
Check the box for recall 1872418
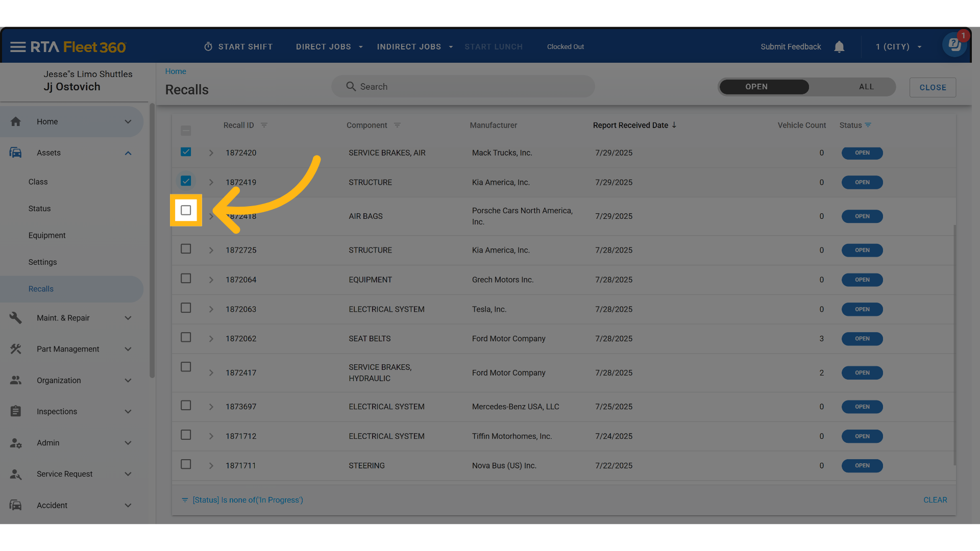pos(186,210)
